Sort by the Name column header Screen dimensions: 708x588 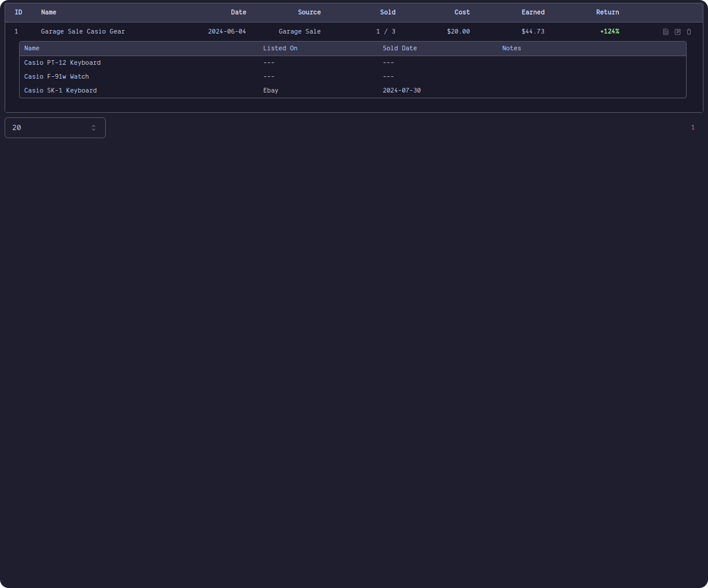(x=49, y=12)
